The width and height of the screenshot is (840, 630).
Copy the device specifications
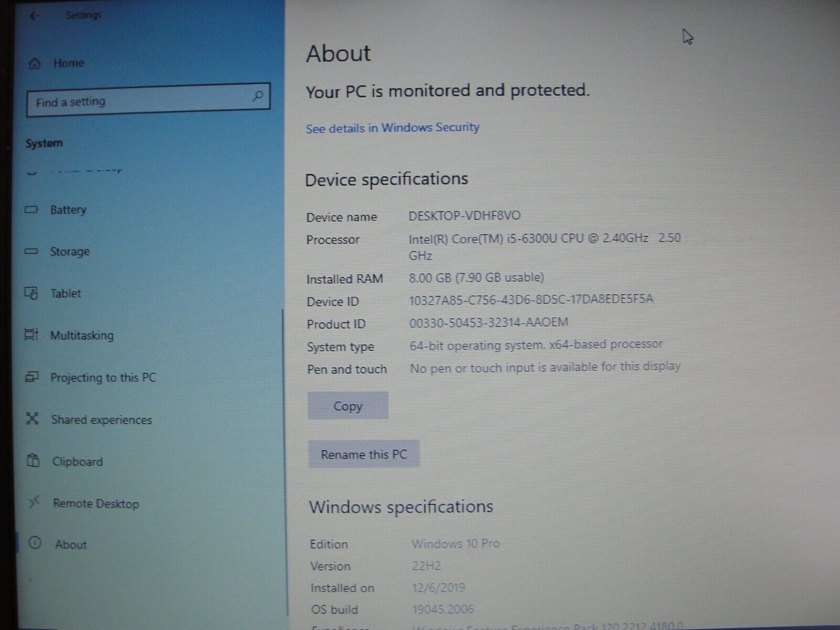[348, 406]
